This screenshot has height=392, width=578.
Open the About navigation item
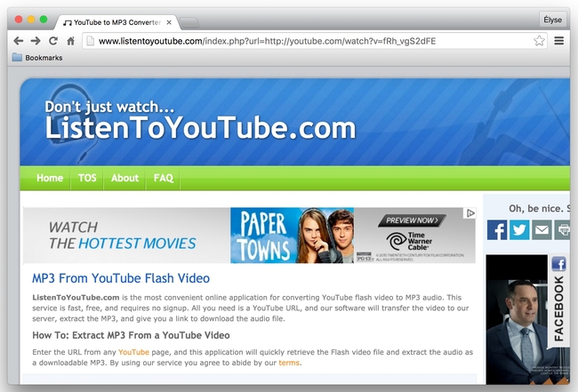click(125, 178)
